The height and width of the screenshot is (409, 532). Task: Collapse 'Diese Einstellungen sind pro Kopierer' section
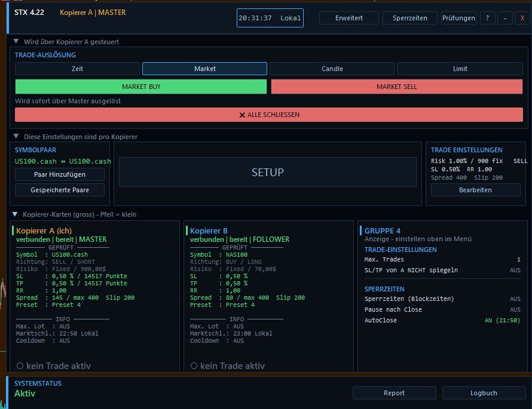tap(16, 136)
